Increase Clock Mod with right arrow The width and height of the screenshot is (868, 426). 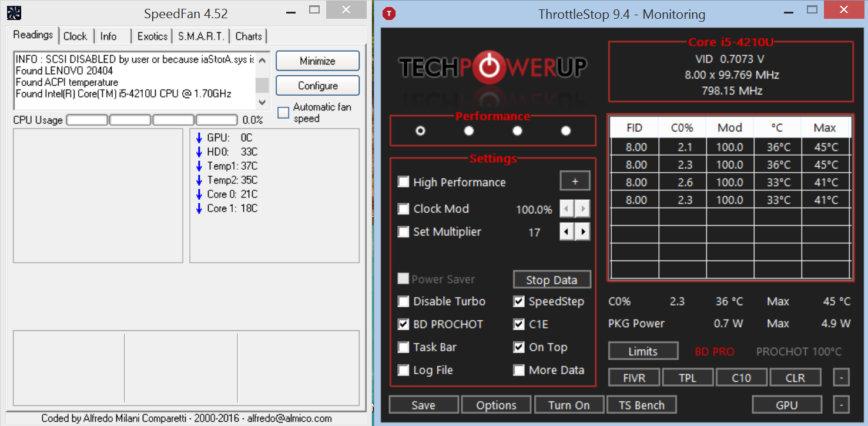click(582, 209)
